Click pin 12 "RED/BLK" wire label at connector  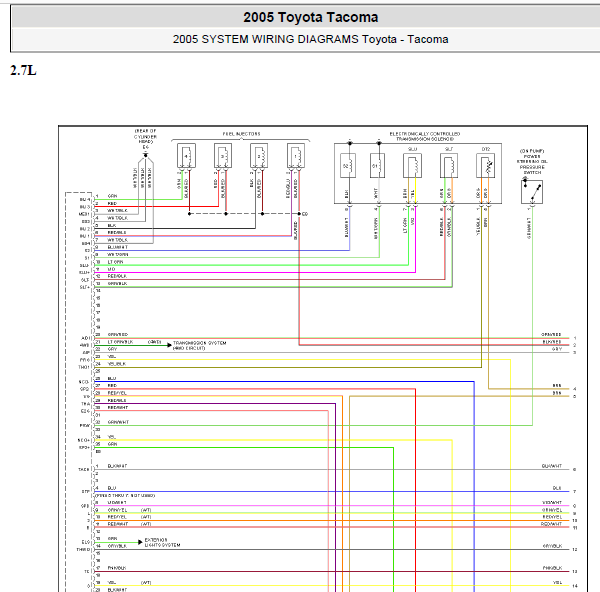pyautogui.click(x=117, y=276)
